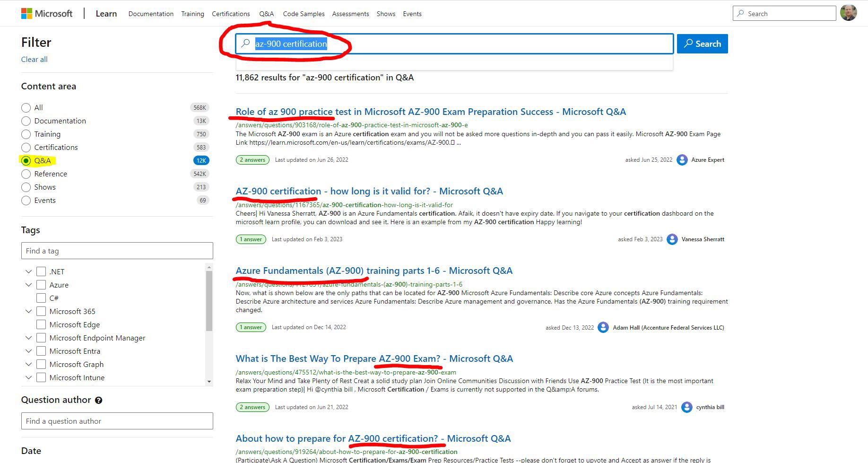Expand the Microsoft 365 tag group
The height and width of the screenshot is (463, 868).
click(28, 311)
